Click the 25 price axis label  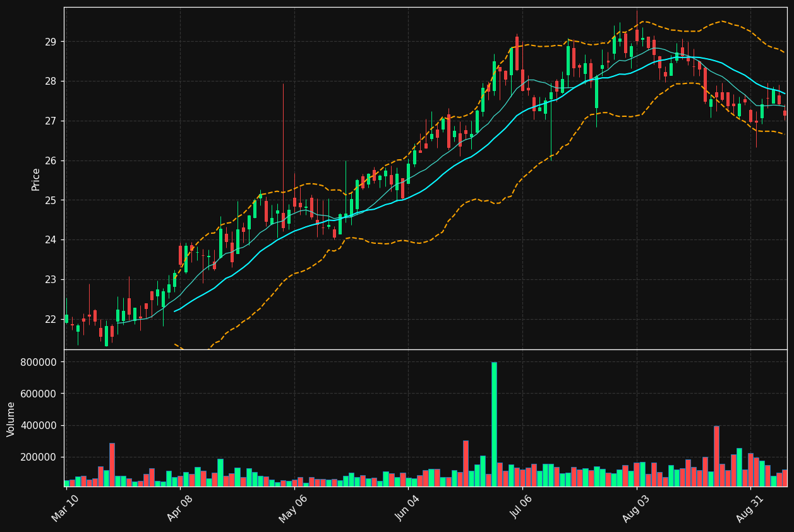tap(51, 200)
